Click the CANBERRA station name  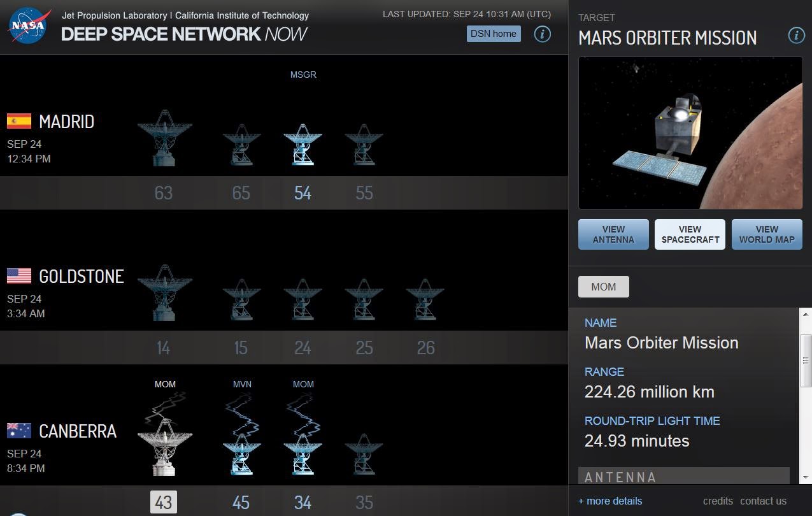78,431
